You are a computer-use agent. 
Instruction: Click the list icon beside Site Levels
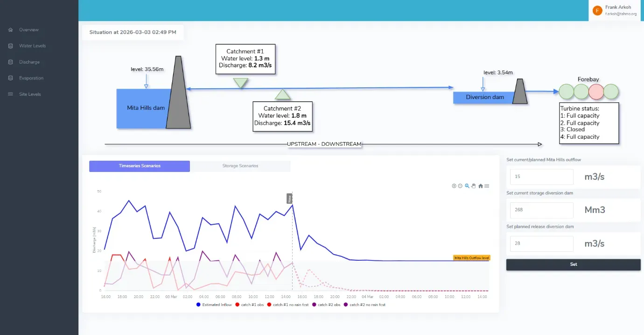[x=11, y=94]
